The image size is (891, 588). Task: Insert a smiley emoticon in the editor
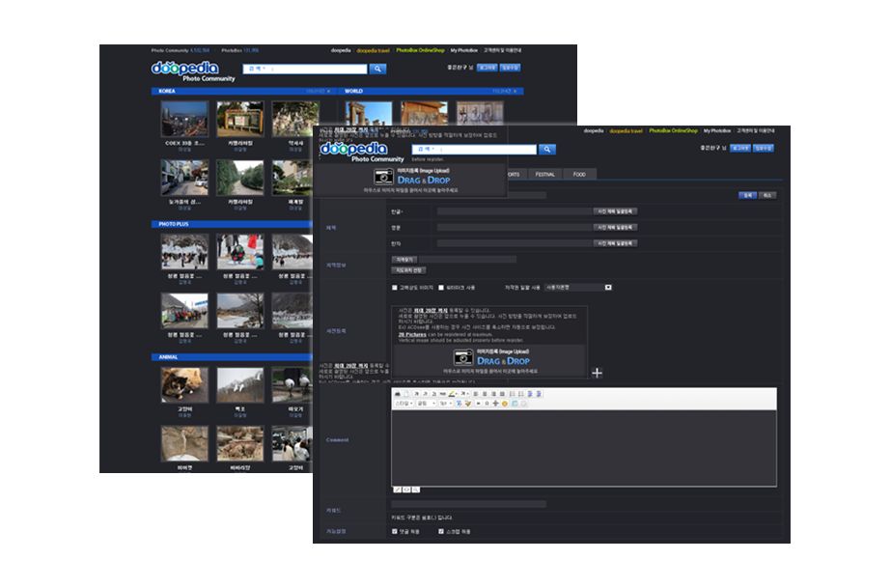coord(505,404)
